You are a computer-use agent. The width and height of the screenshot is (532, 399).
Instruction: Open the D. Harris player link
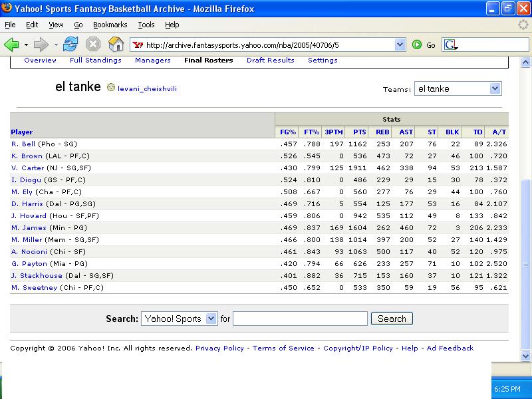coord(27,204)
